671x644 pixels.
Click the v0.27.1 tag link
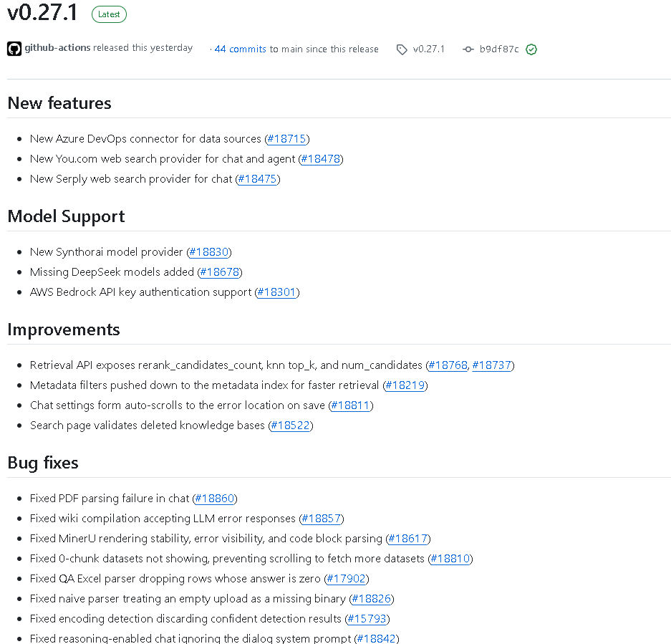(x=429, y=49)
